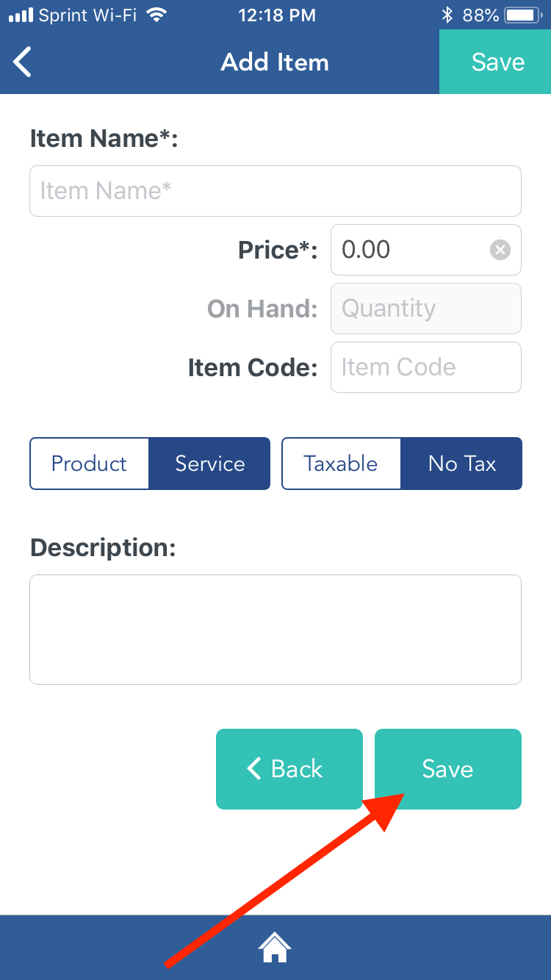Select the Product item type

90,464
